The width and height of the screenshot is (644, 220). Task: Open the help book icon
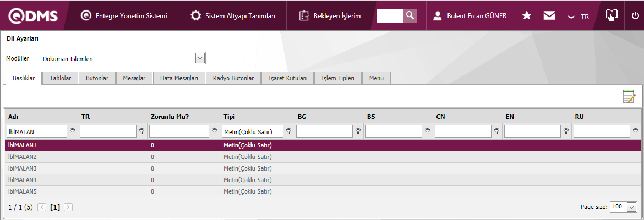coord(611,15)
